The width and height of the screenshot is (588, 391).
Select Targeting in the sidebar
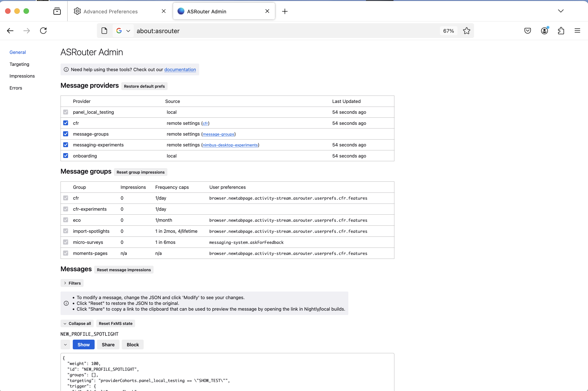coord(19,64)
